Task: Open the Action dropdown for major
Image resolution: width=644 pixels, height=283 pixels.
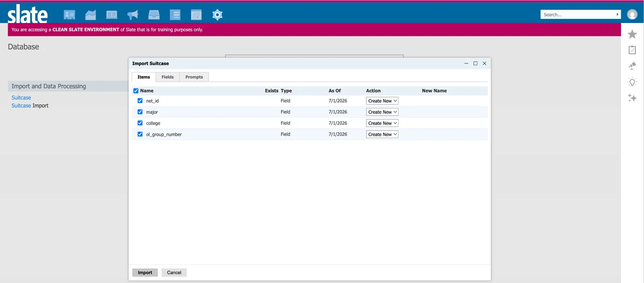Action: coord(382,112)
